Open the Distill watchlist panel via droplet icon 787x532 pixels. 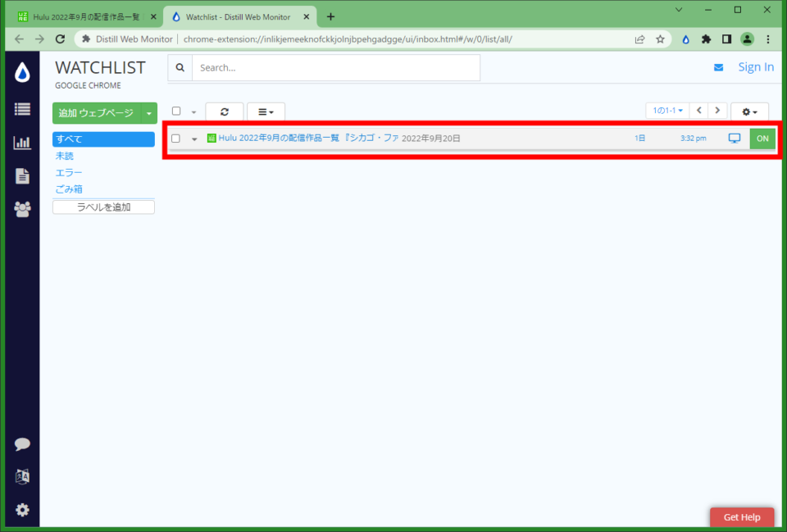pos(22,72)
